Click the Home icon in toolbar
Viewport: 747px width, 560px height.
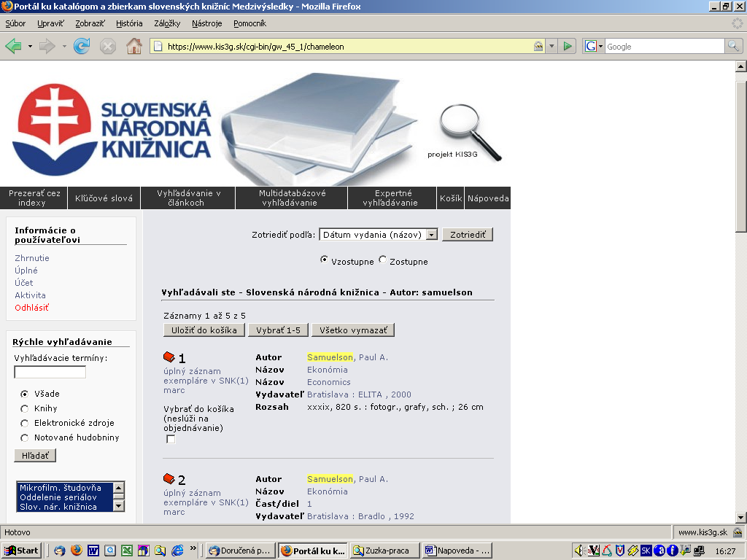(x=134, y=46)
